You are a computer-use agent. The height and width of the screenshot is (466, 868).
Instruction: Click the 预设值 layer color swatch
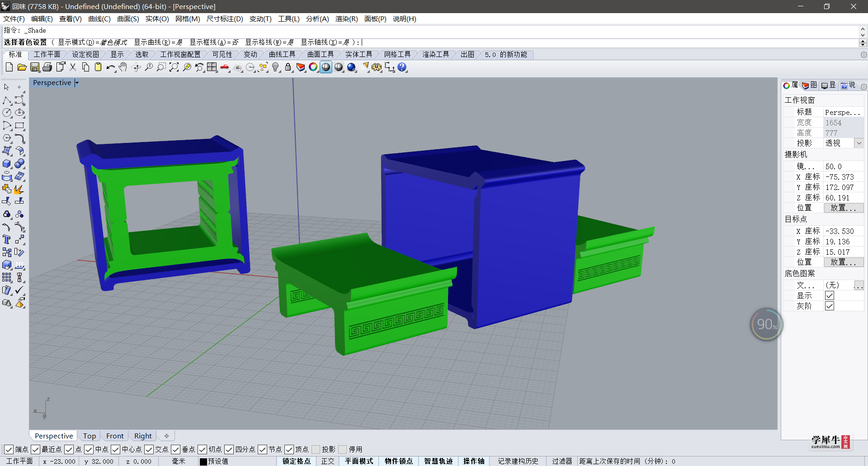(203, 461)
